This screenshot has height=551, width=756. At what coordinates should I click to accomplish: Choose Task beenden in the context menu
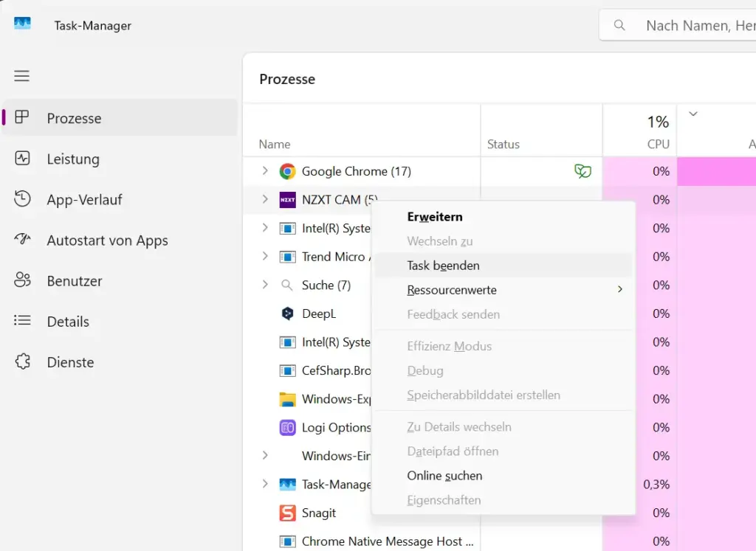503,266
